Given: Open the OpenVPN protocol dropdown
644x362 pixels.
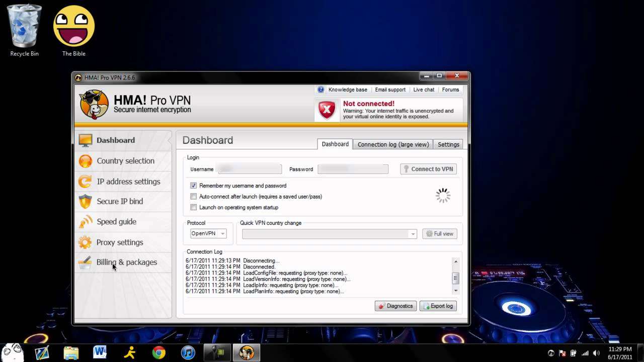Looking at the screenshot, I should tap(208, 234).
